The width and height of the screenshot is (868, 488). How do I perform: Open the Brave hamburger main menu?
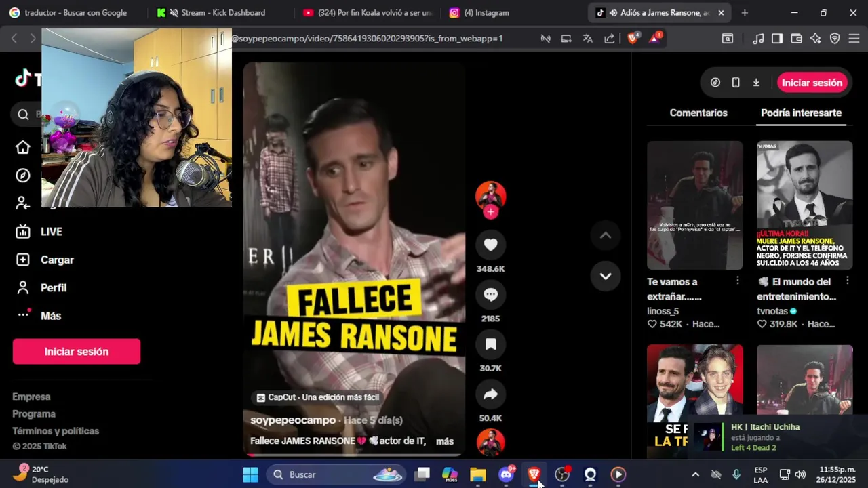tap(854, 39)
